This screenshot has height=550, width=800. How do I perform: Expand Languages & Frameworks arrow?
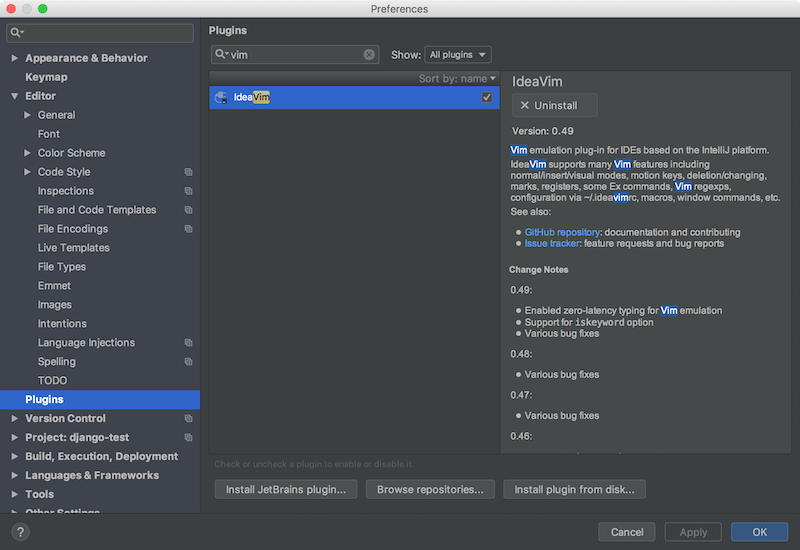[x=15, y=475]
